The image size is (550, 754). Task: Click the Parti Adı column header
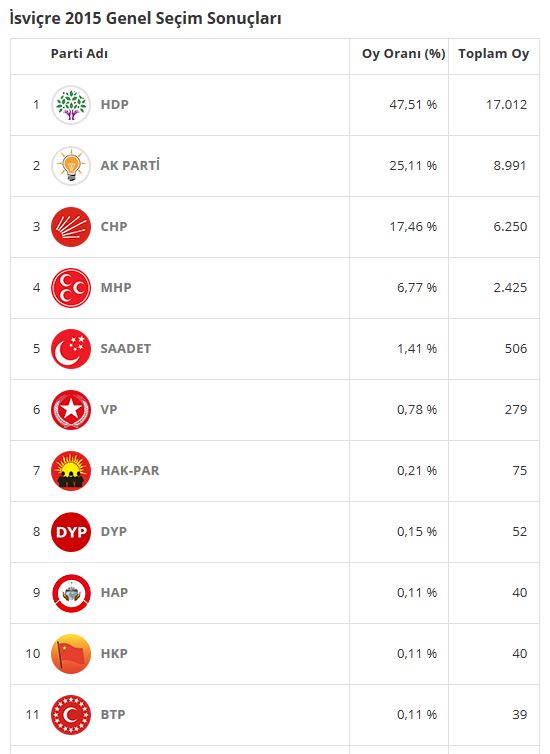79,53
